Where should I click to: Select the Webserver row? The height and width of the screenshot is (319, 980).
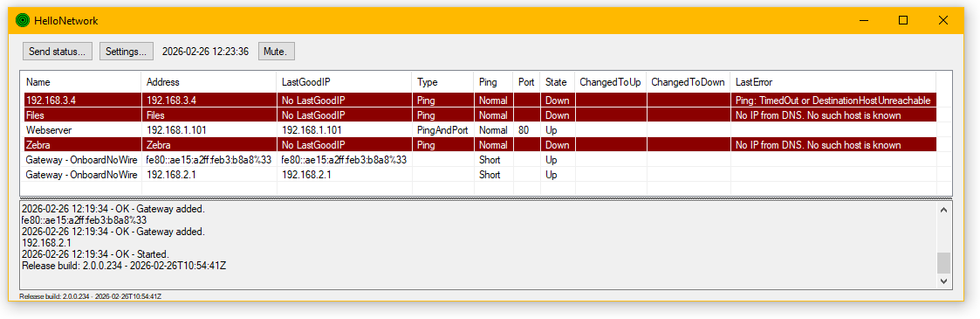pyautogui.click(x=480, y=130)
